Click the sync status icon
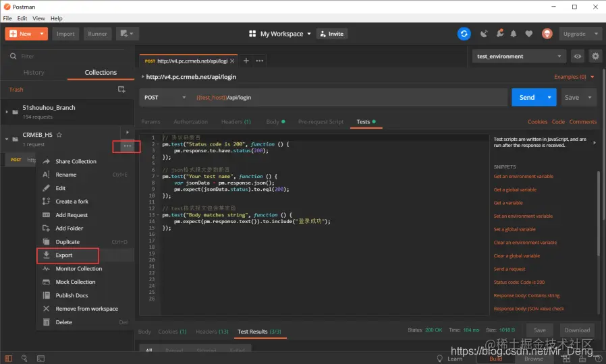This screenshot has height=364, width=606. click(464, 34)
